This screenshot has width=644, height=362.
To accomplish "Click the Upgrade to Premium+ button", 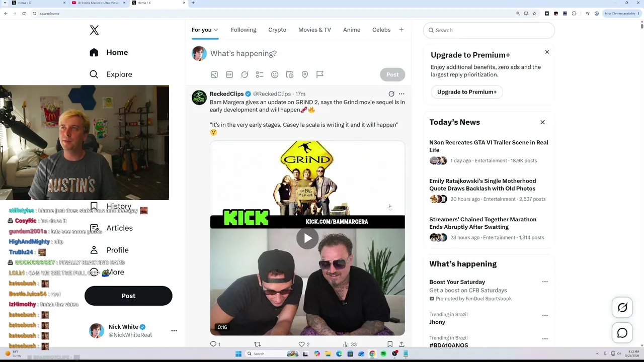I will [467, 92].
